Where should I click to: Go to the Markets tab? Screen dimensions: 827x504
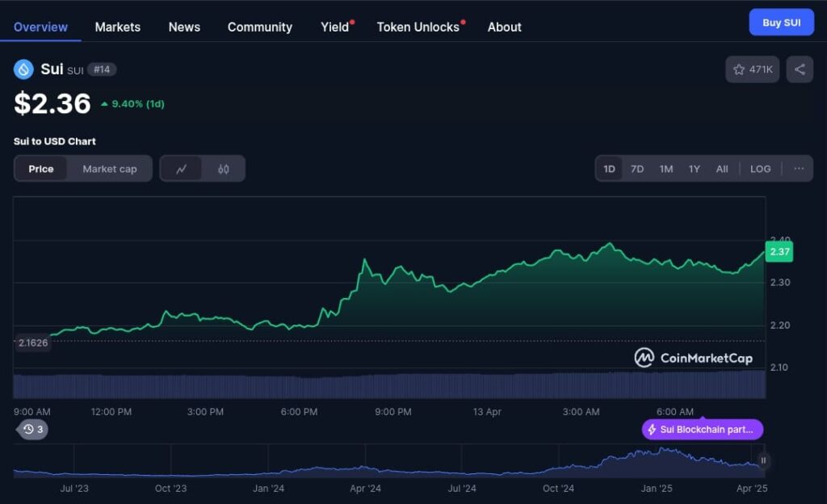[x=118, y=27]
